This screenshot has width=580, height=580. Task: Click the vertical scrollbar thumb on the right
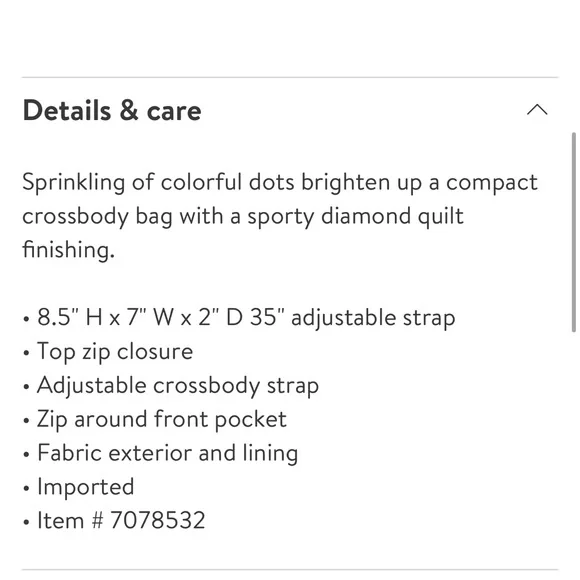point(574,232)
